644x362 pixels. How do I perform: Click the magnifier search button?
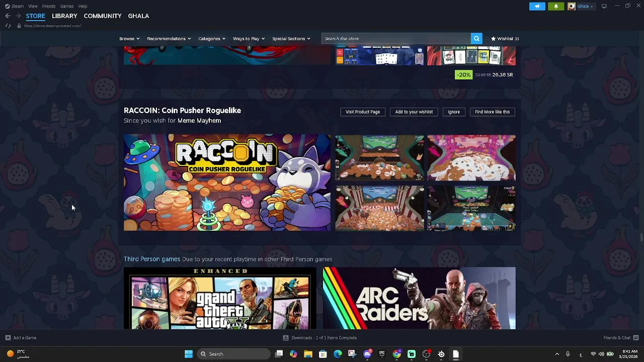click(x=476, y=39)
